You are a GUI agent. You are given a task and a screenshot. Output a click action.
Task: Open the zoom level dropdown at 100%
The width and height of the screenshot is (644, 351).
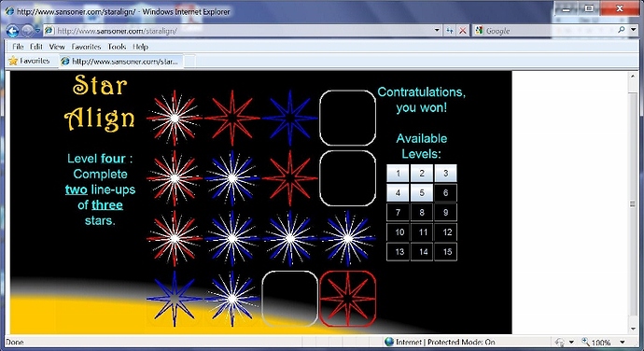(x=623, y=343)
